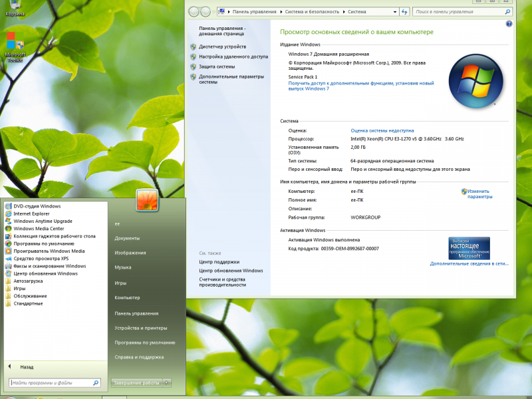The height and width of the screenshot is (399, 532).
Task: Start Windows Anytime Upgrade
Action: (x=43, y=221)
